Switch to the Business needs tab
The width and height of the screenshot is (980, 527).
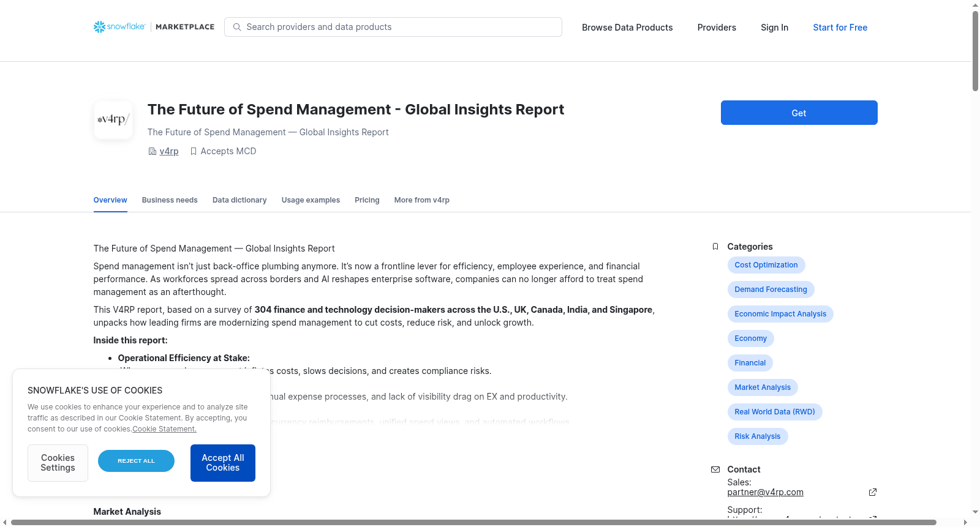(x=170, y=200)
